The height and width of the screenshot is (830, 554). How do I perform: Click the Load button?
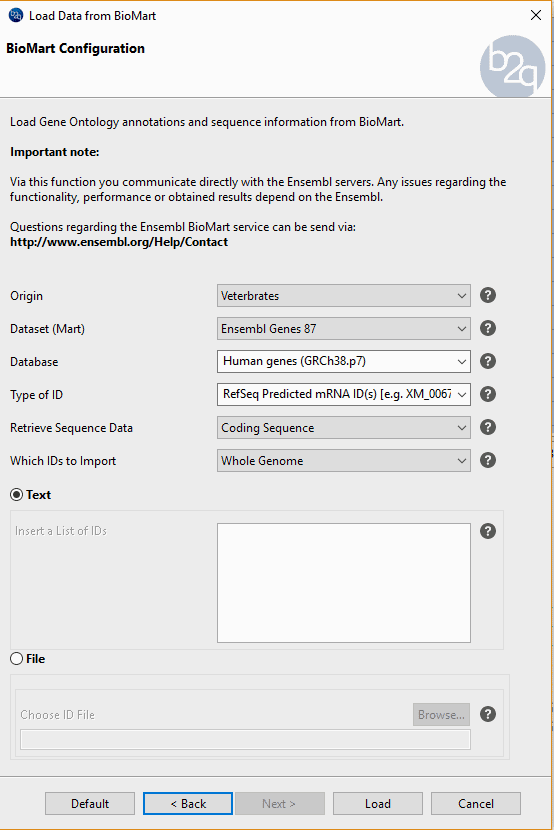pos(378,804)
